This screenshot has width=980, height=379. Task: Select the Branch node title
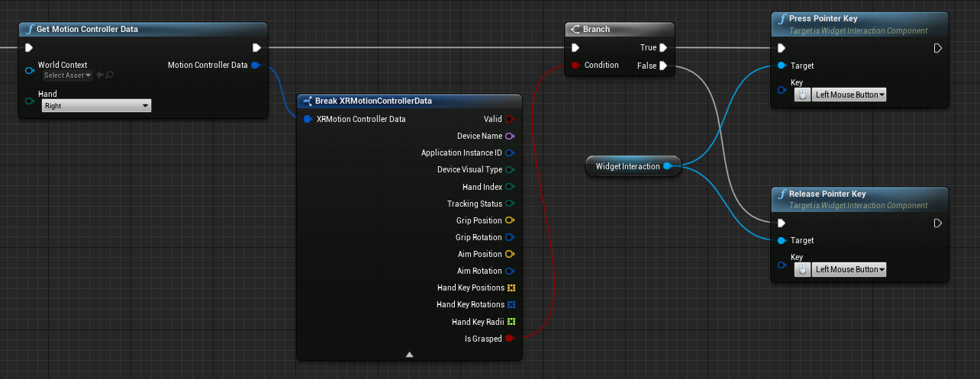pyautogui.click(x=596, y=29)
